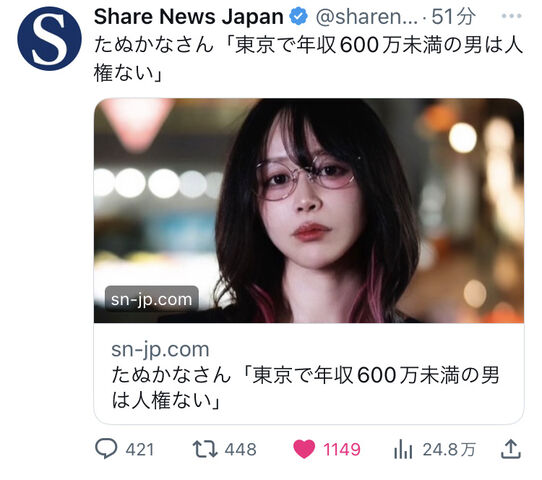542x480 pixels.
Task: Click the sn-jp.com domain text in the card
Action: (x=160, y=349)
